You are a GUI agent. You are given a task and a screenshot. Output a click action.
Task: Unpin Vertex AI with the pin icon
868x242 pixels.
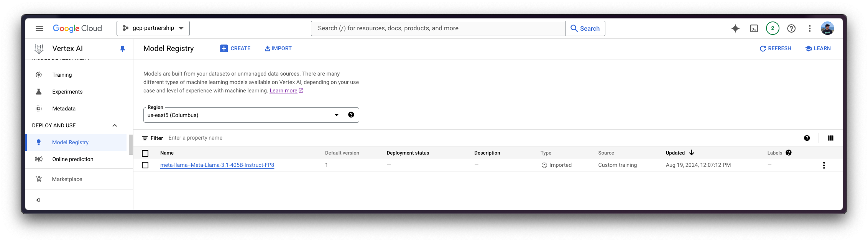(x=123, y=49)
